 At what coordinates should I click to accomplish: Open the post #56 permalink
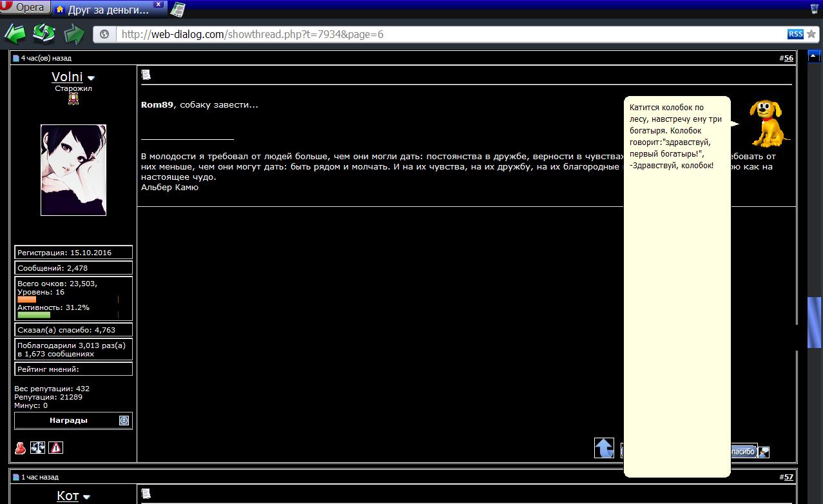point(788,58)
